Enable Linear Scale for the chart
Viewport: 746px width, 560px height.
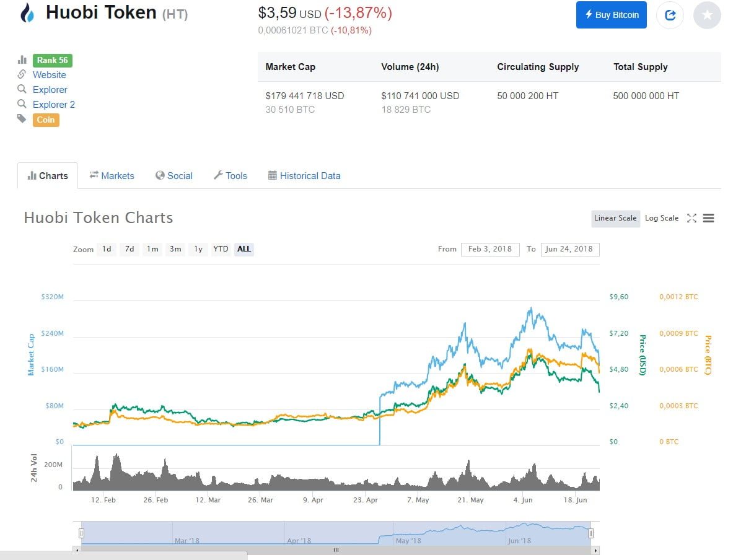615,218
